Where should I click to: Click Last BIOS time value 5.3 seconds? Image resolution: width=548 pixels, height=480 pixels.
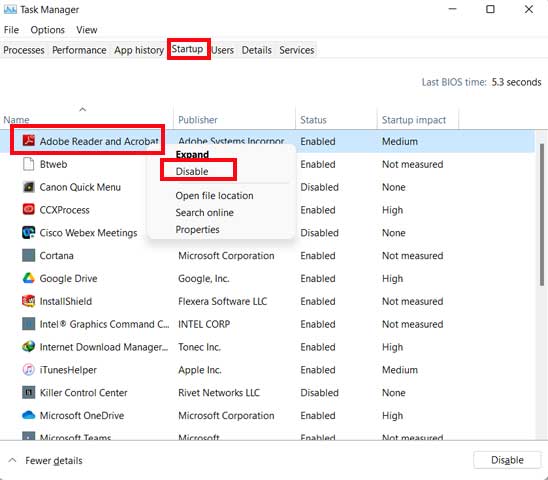(x=516, y=82)
